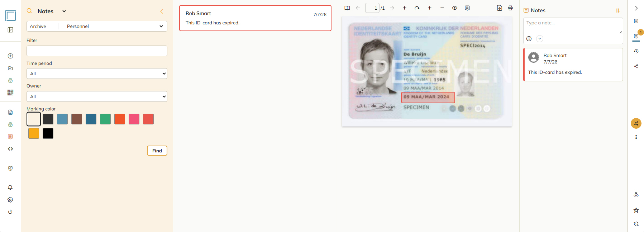
Task: Open notifications bell
Action: (10, 188)
